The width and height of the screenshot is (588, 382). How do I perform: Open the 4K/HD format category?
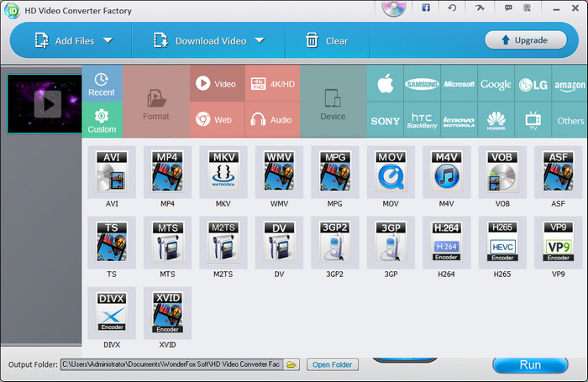273,83
